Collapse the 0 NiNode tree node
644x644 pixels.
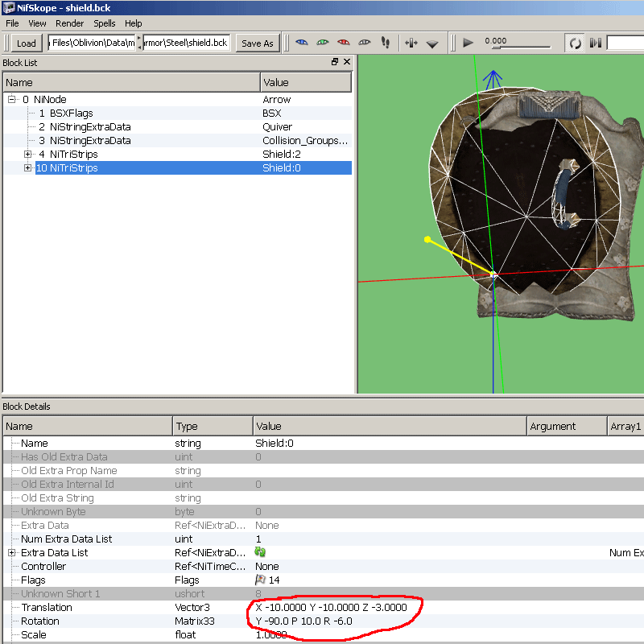[11, 99]
